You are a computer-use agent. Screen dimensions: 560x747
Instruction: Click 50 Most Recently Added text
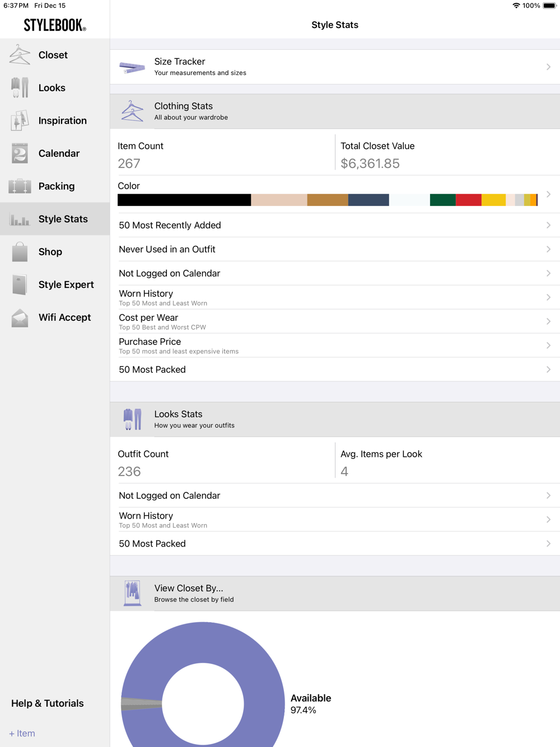170,225
